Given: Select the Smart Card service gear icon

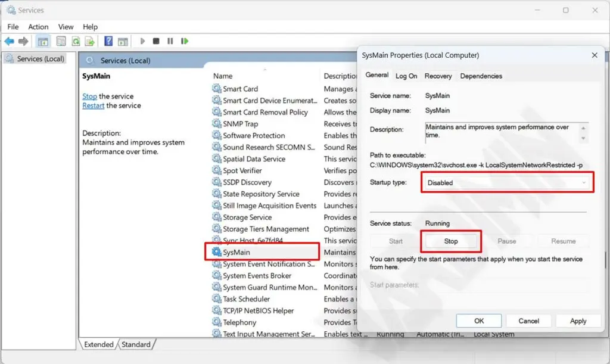Looking at the screenshot, I should 217,89.
